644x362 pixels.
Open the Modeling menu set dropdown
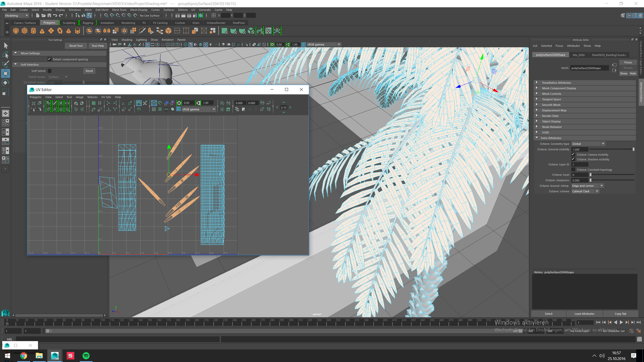tap(17, 15)
